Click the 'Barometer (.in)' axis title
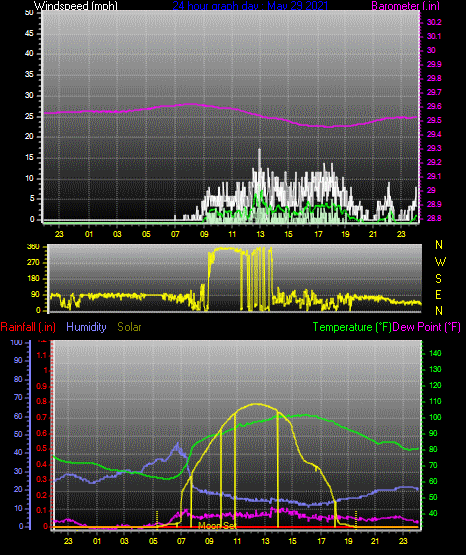466x555 pixels. [x=405, y=6]
